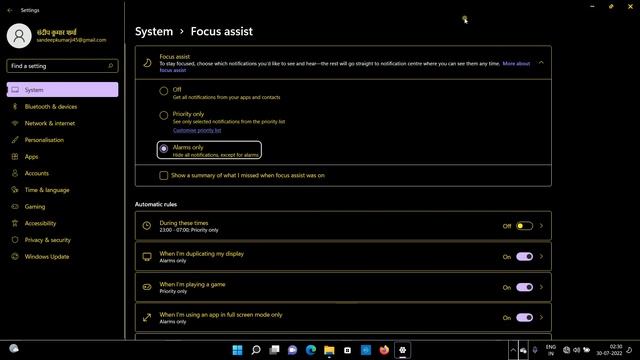640x360 pixels.
Task: Click the Automatic rules heading
Action: pos(156,204)
